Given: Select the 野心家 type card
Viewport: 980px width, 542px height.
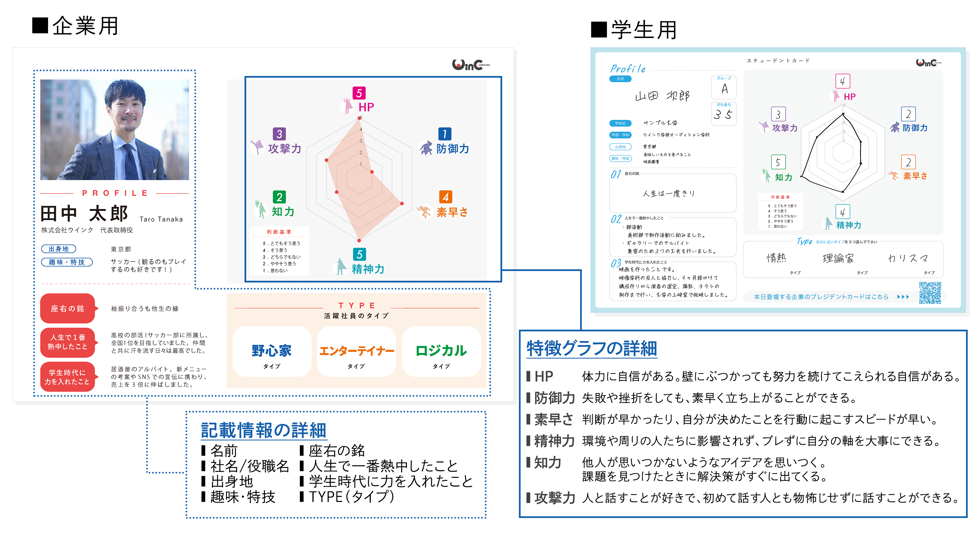Looking at the screenshot, I should tap(272, 351).
